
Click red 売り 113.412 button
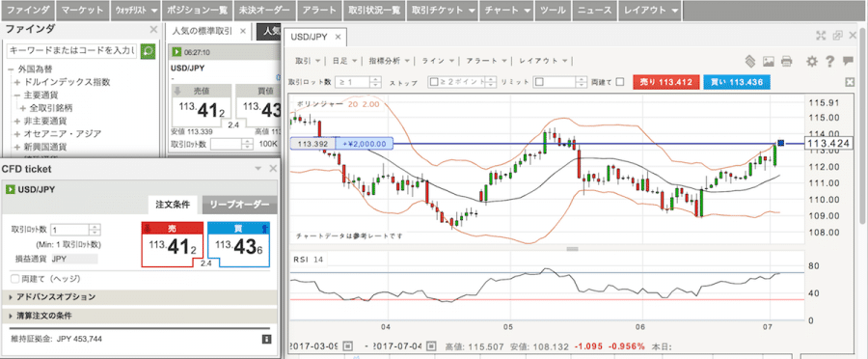click(665, 82)
